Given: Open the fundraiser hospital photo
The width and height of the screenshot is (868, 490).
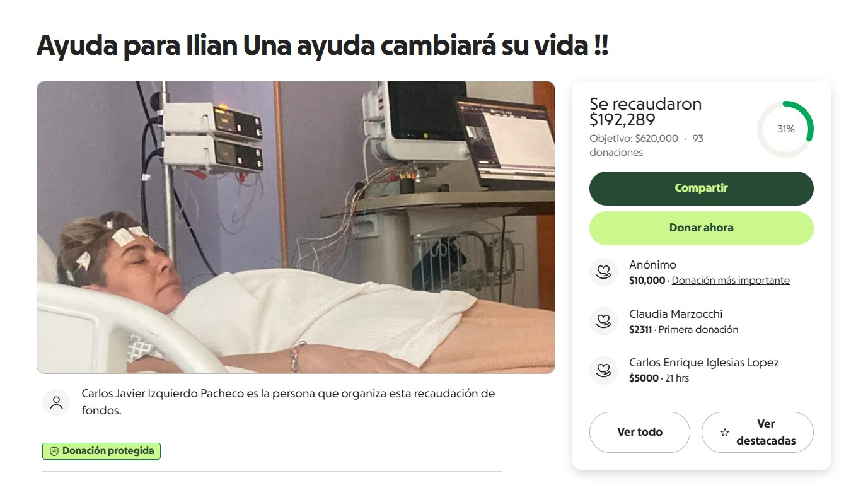Looking at the screenshot, I should tap(296, 227).
